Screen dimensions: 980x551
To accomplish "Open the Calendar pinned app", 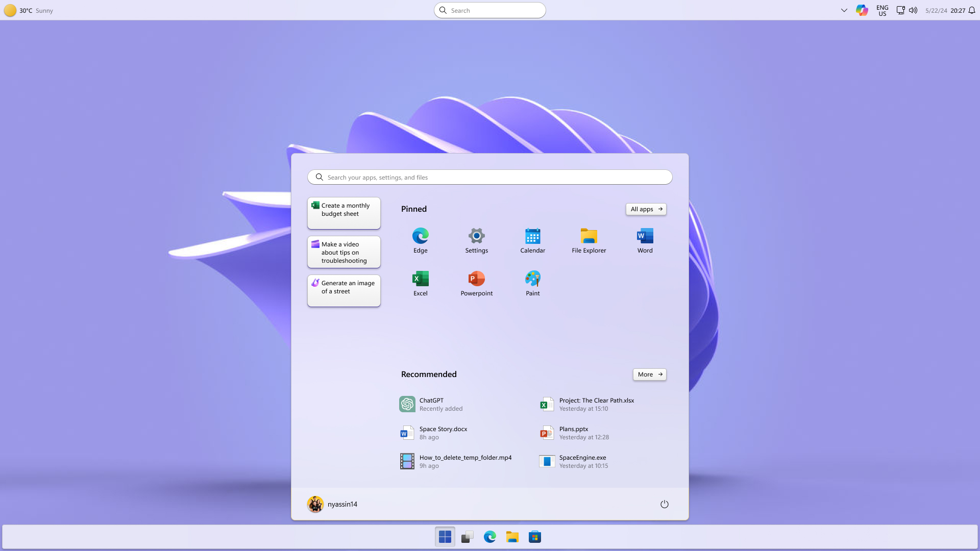I will pos(532,240).
